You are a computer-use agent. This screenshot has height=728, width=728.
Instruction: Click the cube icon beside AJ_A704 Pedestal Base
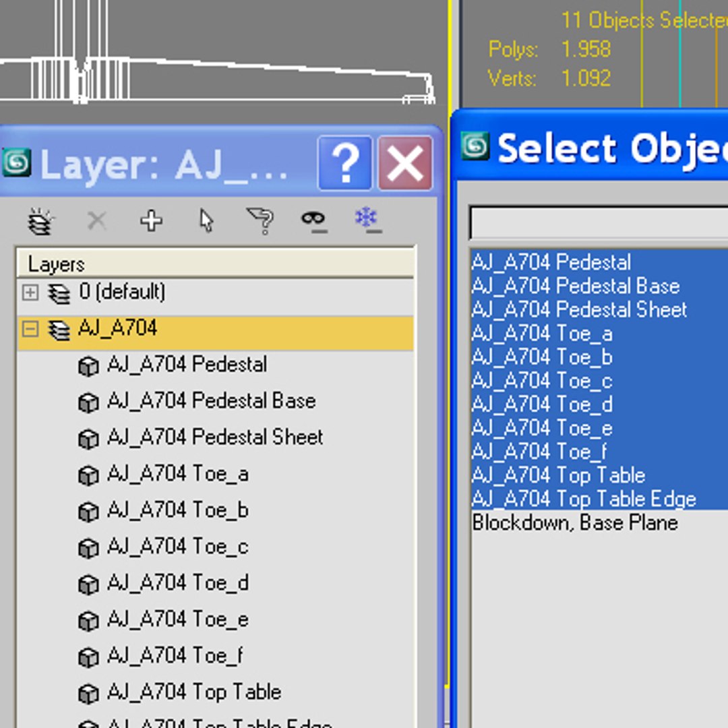(88, 402)
